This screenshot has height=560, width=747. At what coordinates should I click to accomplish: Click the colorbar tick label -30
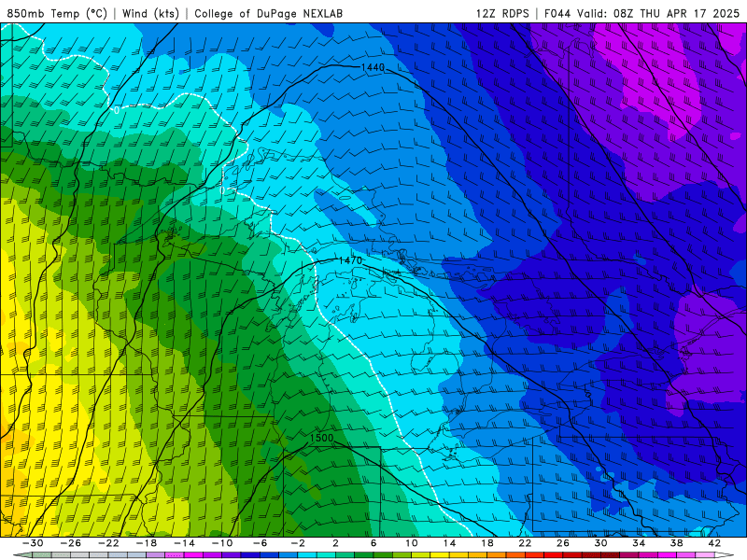coord(33,543)
